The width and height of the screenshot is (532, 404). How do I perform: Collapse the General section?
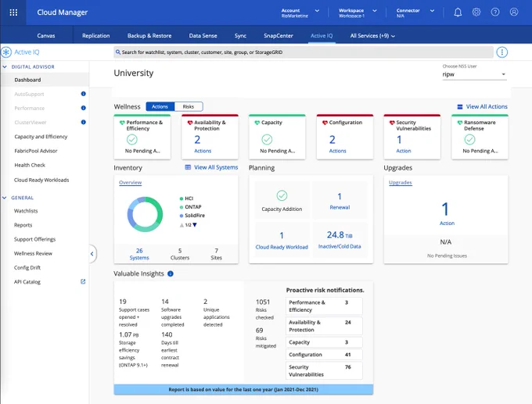click(5, 198)
